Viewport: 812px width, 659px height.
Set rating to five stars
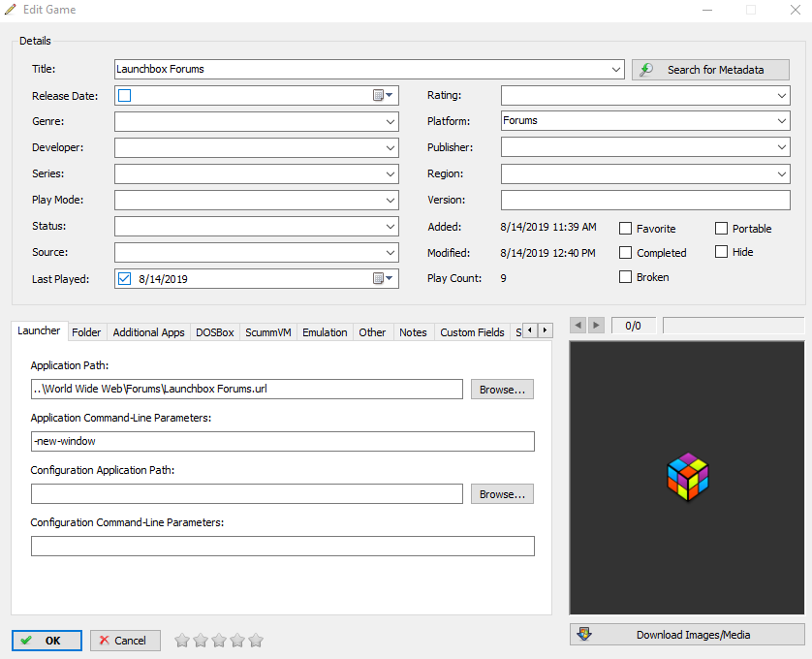coord(256,641)
